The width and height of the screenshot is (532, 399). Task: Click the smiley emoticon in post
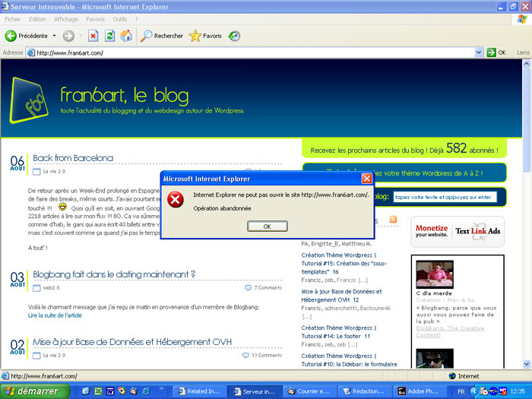click(x=62, y=207)
